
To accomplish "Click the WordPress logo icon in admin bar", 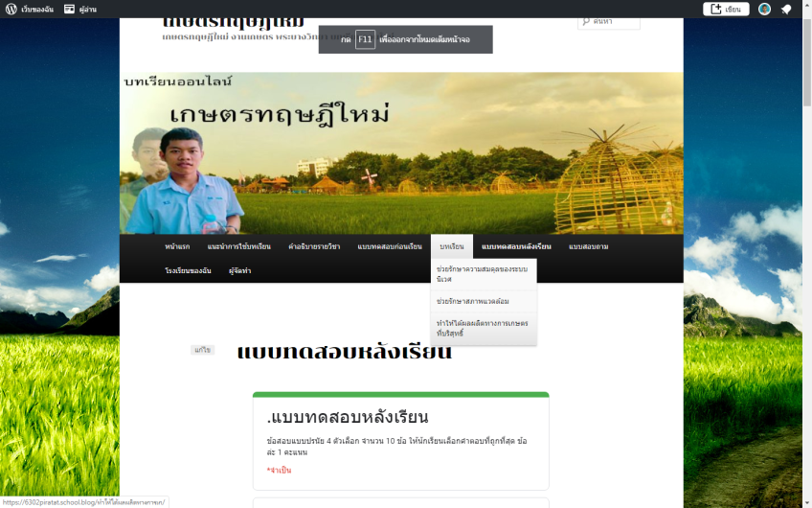I will coord(11,9).
